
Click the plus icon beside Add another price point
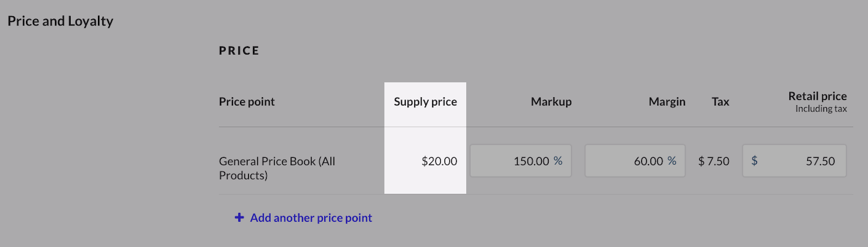pyautogui.click(x=239, y=218)
